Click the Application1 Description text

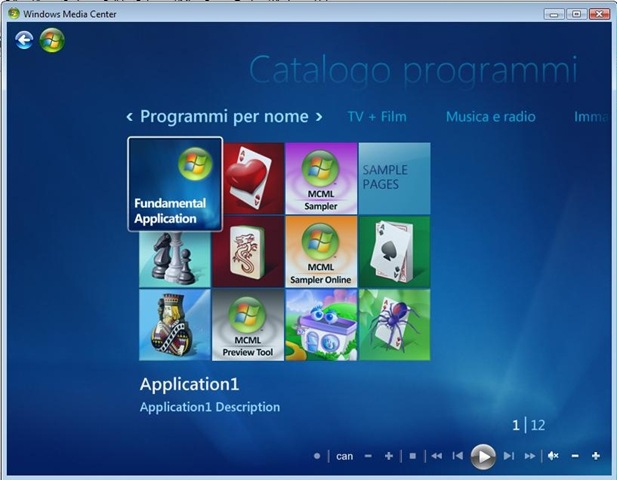(x=210, y=407)
